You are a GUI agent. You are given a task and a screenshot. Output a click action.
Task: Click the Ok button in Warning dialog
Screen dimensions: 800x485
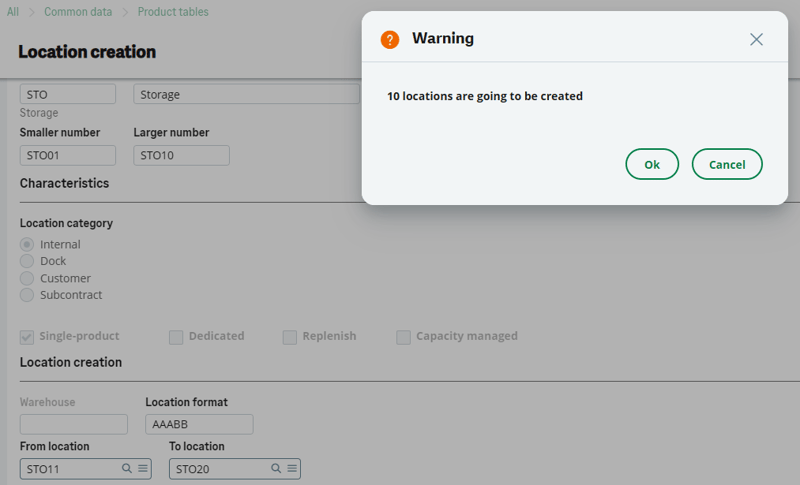pos(652,164)
